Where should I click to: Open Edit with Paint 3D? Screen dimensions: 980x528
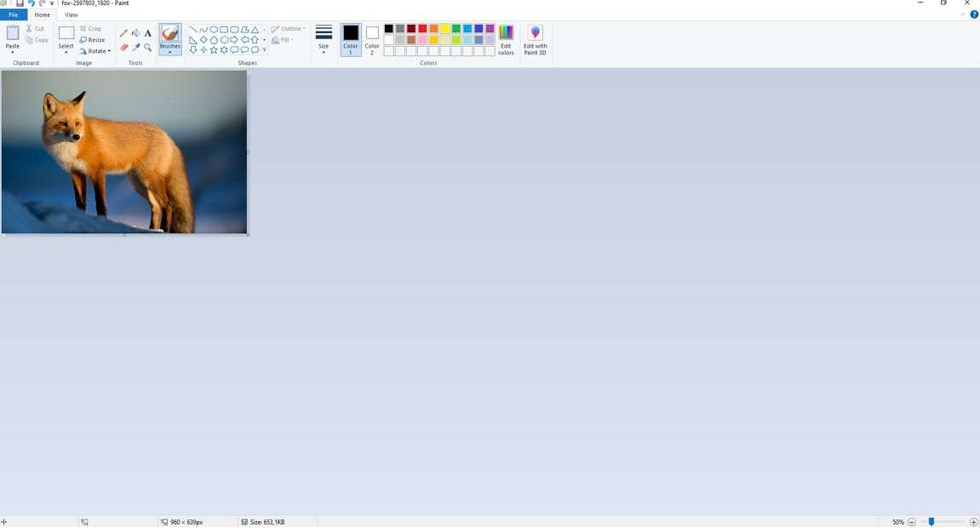pyautogui.click(x=535, y=40)
